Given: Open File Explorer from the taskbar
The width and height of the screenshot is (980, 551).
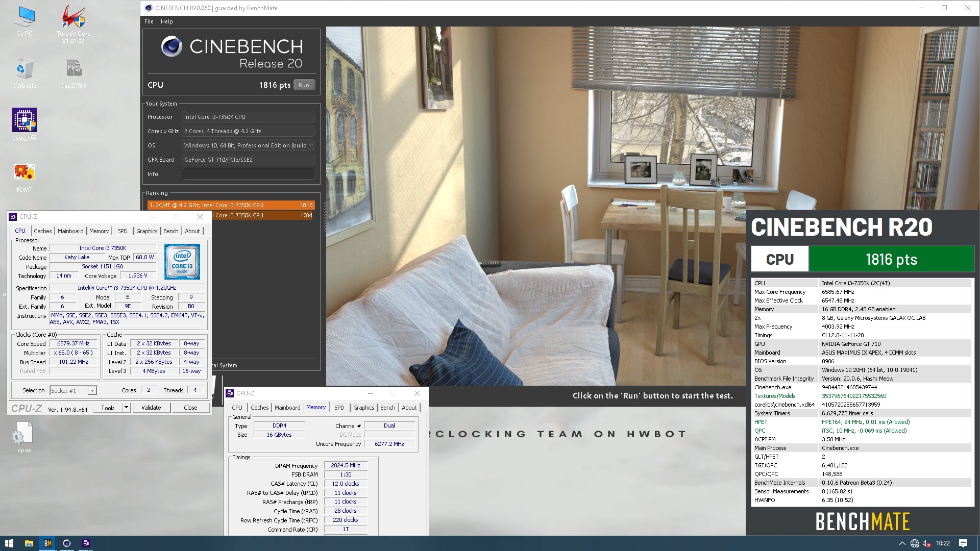Looking at the screenshot, I should [29, 543].
